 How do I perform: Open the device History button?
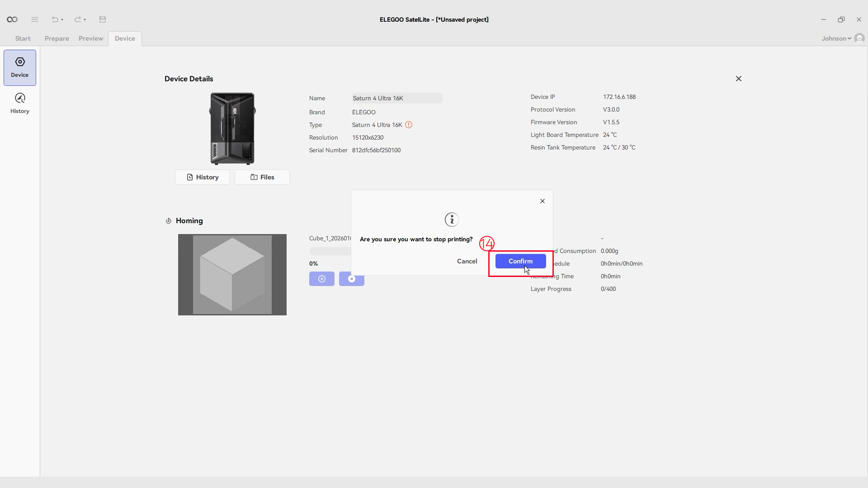pos(203,177)
